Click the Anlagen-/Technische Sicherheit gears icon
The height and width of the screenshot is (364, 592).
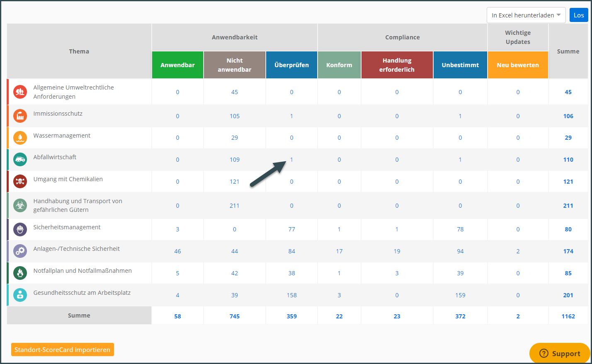[x=20, y=251]
